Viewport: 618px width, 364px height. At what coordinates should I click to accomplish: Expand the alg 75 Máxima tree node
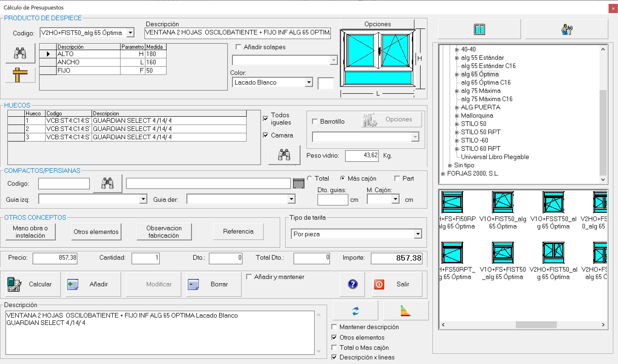[x=456, y=91]
